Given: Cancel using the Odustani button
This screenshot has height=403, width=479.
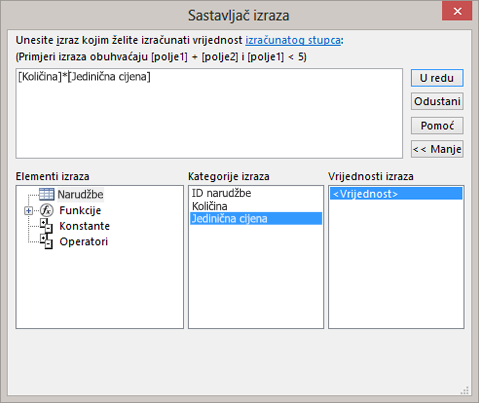Looking at the screenshot, I should click(437, 101).
